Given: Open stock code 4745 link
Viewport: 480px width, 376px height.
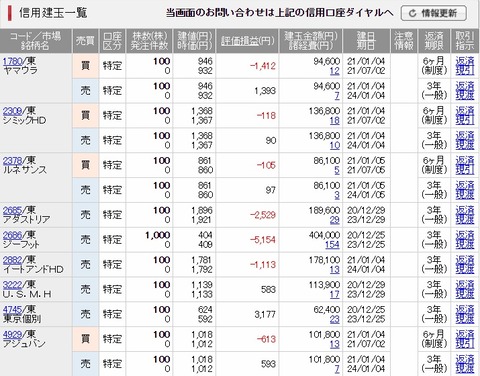Looking at the screenshot, I should tap(12, 310).
